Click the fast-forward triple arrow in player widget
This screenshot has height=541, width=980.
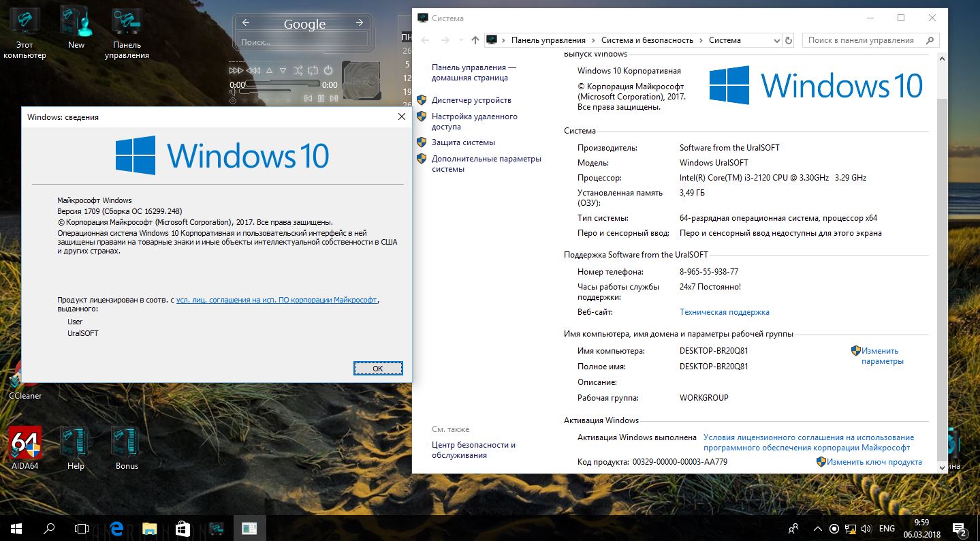click(236, 70)
